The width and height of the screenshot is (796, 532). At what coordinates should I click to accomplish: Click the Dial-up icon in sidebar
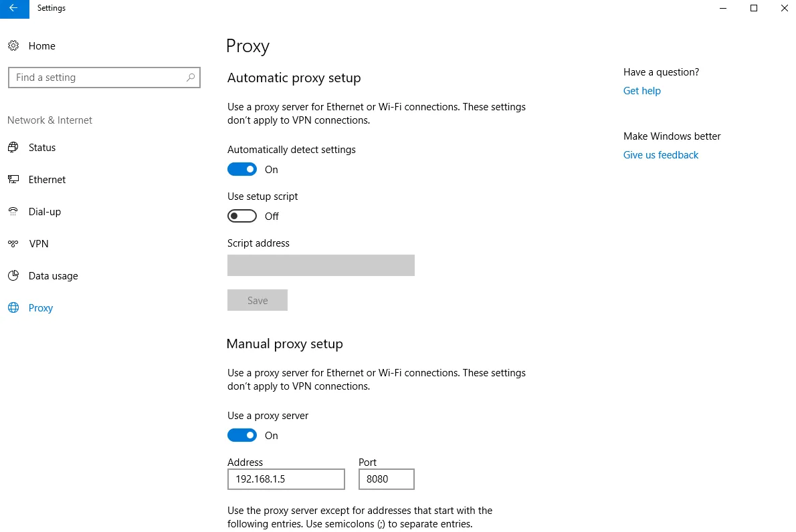click(13, 212)
